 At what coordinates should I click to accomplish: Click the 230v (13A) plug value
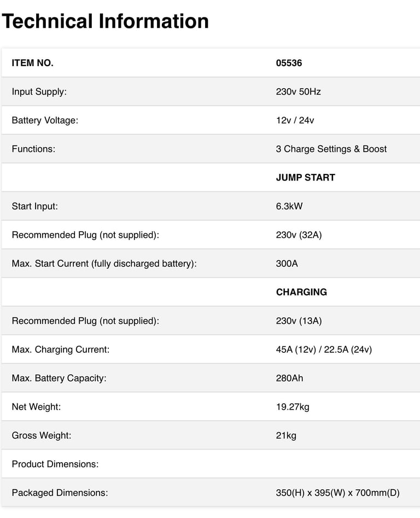coord(299,321)
